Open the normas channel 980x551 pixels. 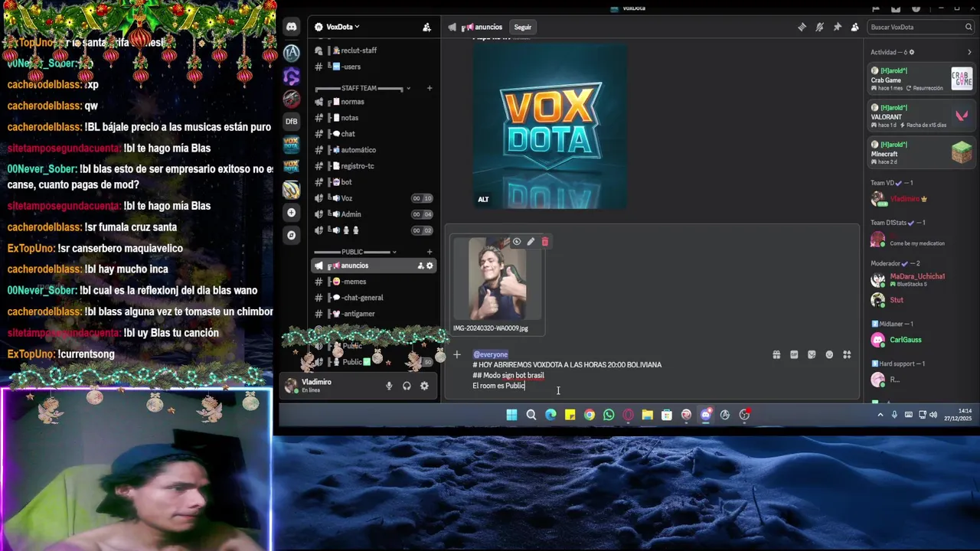(x=374, y=102)
